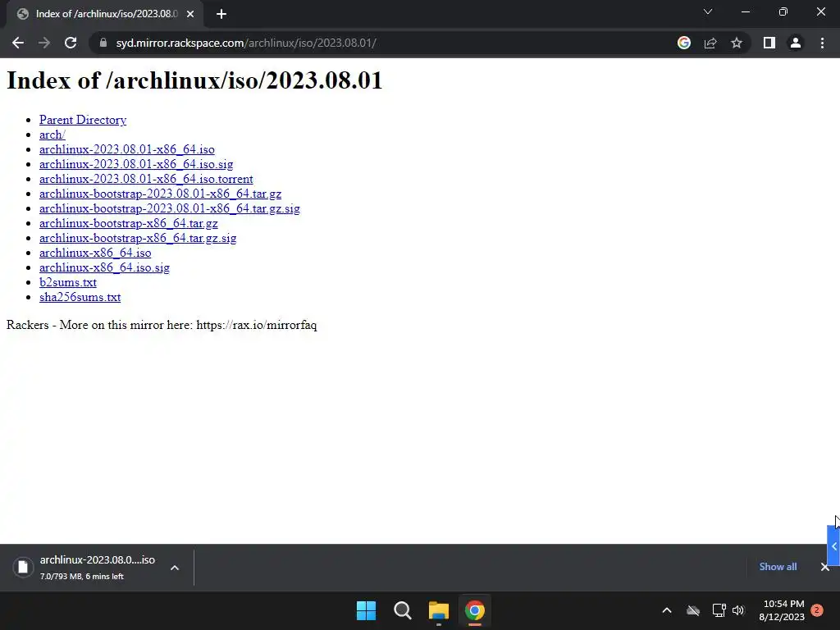The image size is (840, 630).
Task: Open network settings from the tray icon
Action: [719, 610]
